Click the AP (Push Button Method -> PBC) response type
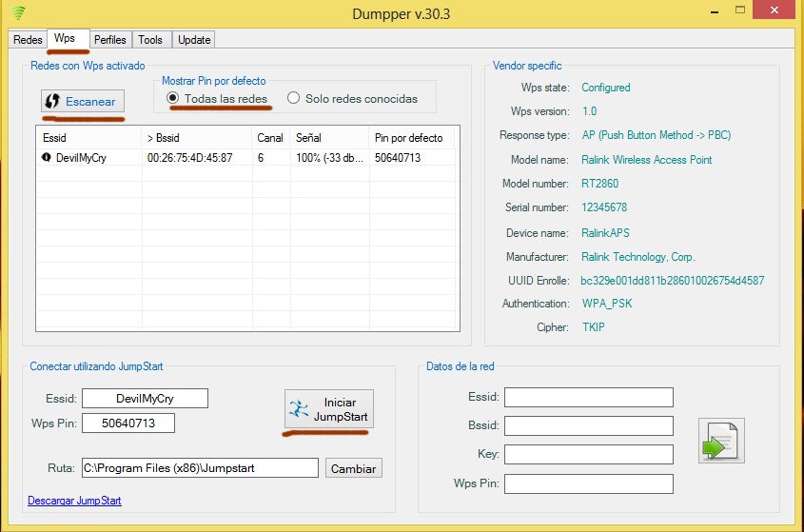The image size is (804, 532). pos(657,135)
